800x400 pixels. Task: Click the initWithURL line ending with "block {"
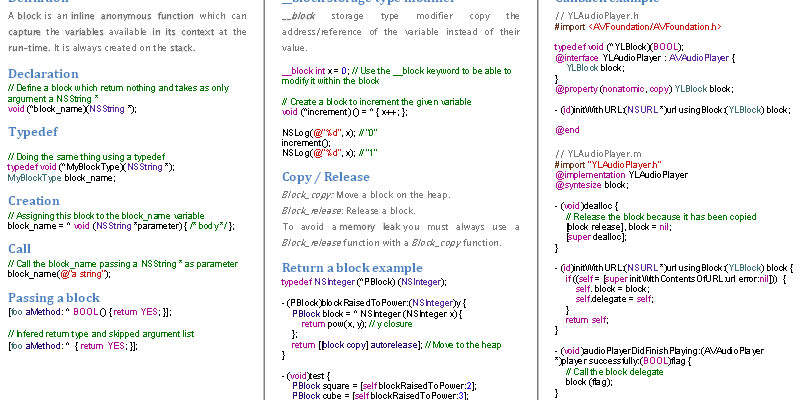(673, 268)
